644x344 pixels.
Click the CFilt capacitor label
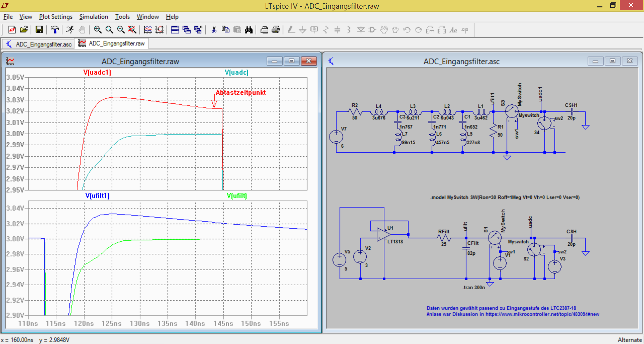tap(473, 243)
